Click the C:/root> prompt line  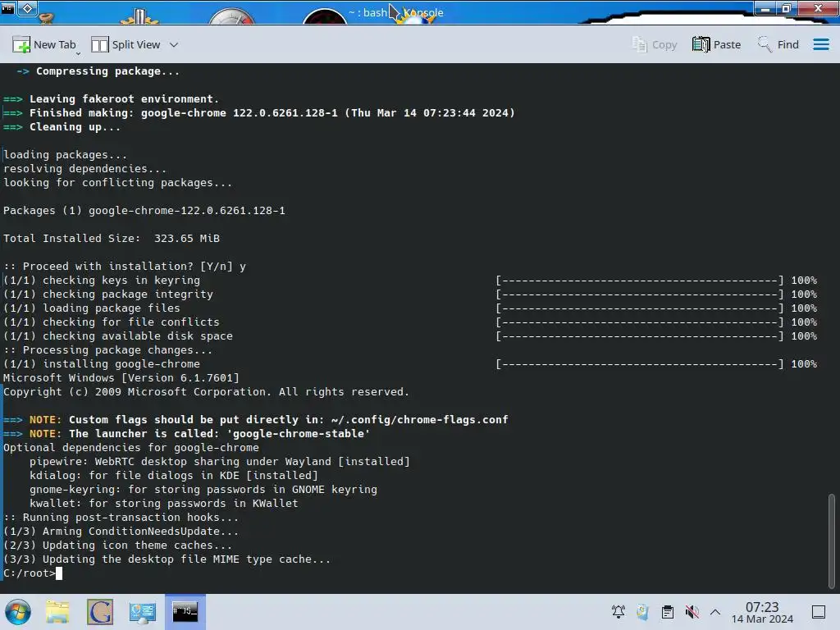[x=33, y=573]
